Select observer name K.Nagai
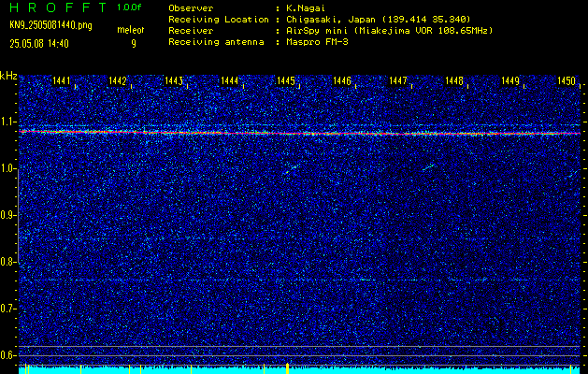The image size is (588, 374). [x=306, y=8]
